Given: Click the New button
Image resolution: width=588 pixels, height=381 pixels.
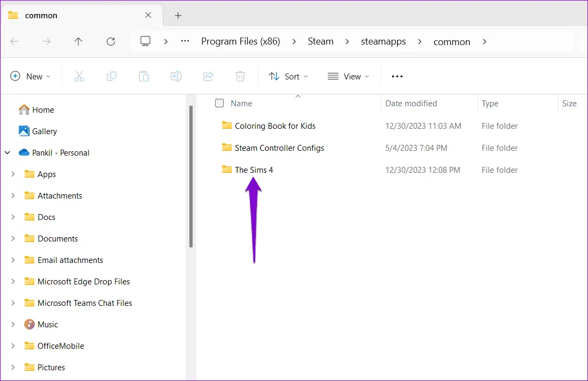Looking at the screenshot, I should tap(31, 76).
